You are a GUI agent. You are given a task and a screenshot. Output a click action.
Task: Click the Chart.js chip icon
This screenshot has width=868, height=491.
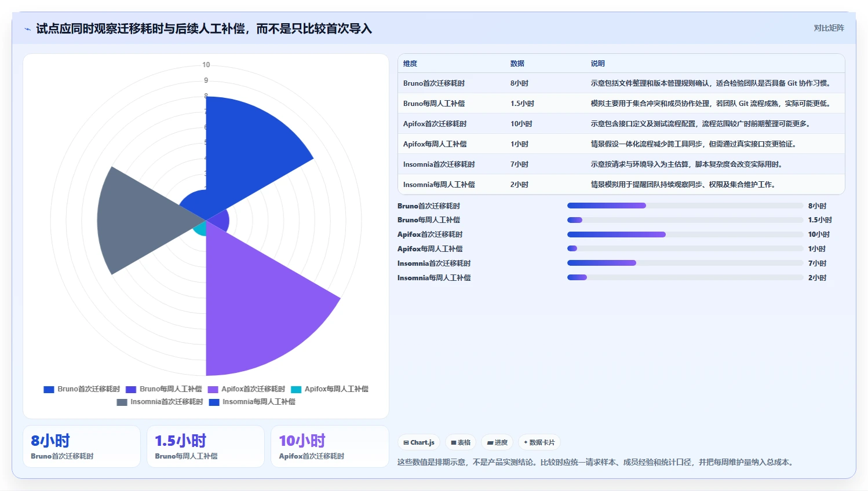click(406, 443)
